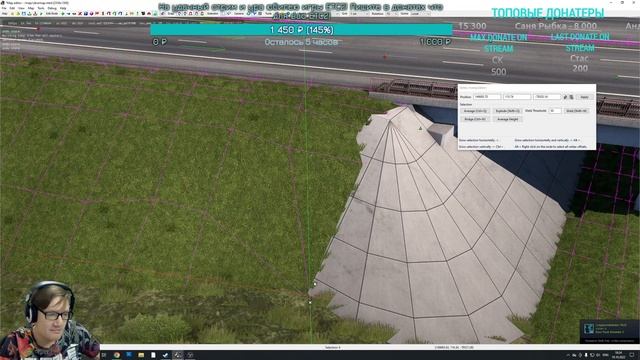
Task: Open Google Chrome from the taskbar
Action: point(117,355)
